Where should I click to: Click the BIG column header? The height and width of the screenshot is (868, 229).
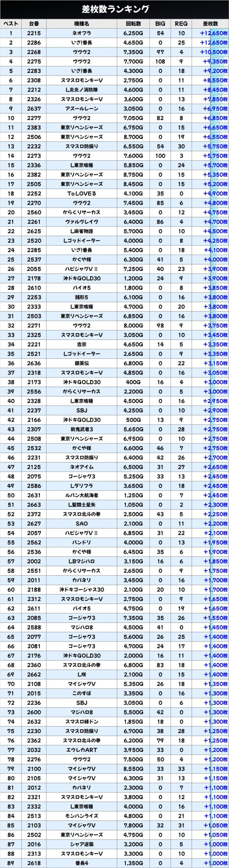[160, 24]
